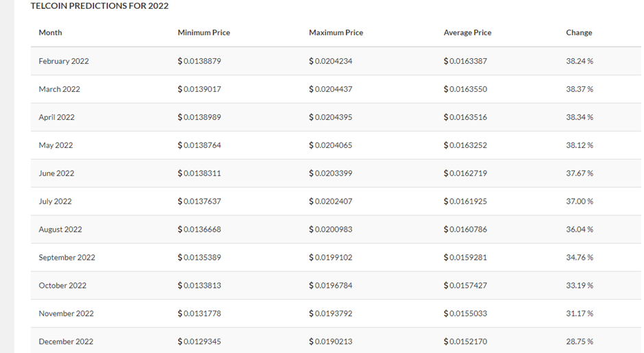Screen dimensions: 644x353
Task: Select the August 2022 row label
Action: click(60, 230)
